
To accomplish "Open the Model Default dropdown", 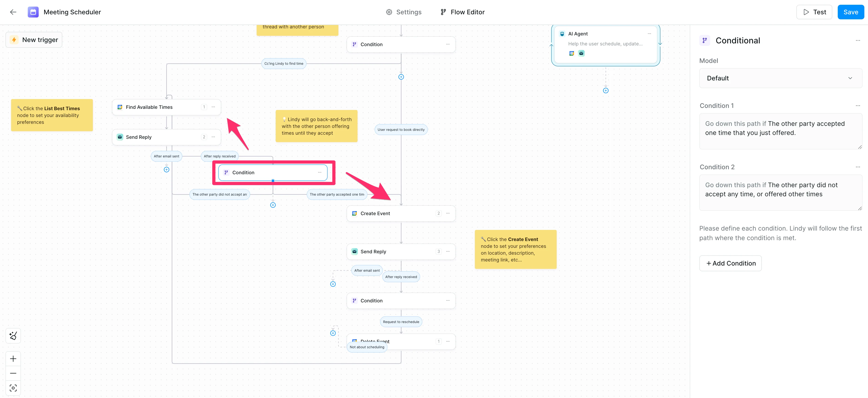I will coord(780,78).
